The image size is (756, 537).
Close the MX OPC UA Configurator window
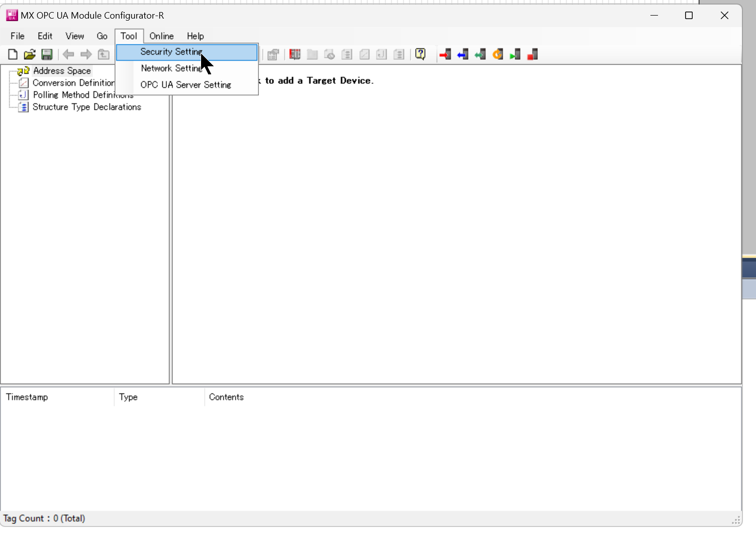click(724, 16)
